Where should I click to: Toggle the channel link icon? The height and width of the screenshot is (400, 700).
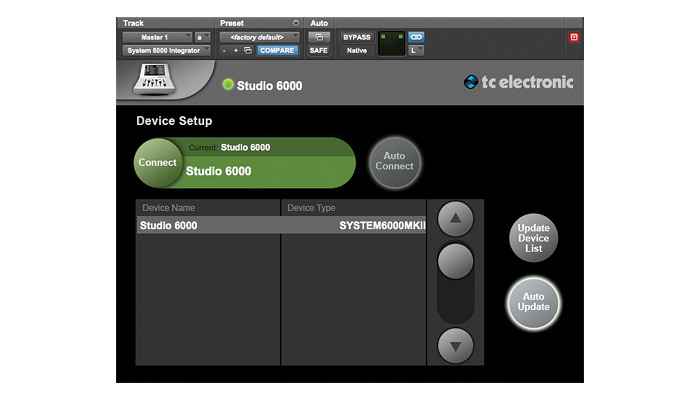(x=416, y=37)
